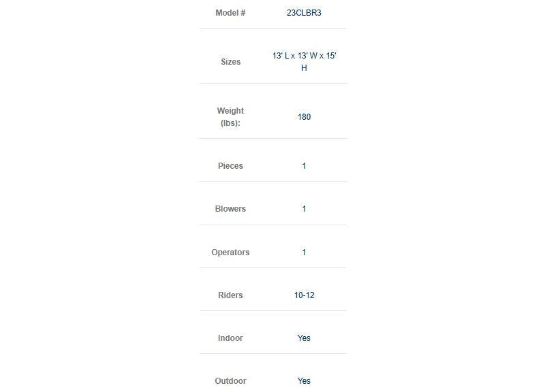The width and height of the screenshot is (545, 392).
Task: Click the 'Sizes' row label
Action: coord(230,62)
